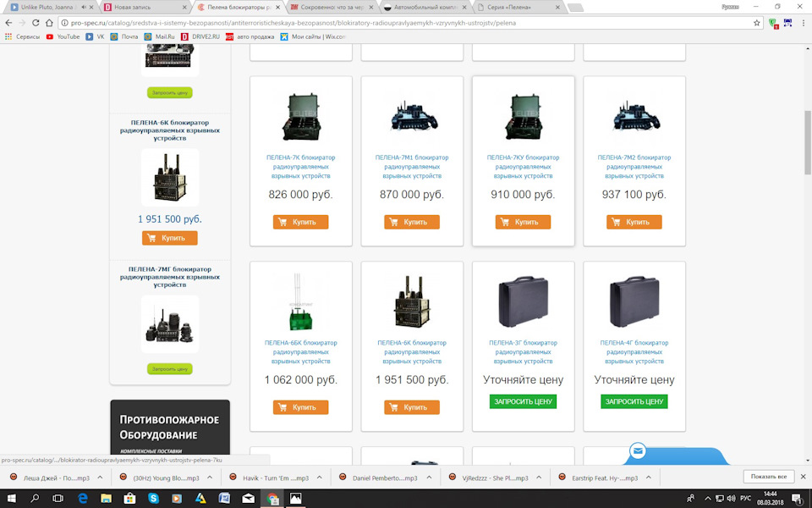Bookmark this page with star icon
Screen dimensions: 812x508
pyautogui.click(x=756, y=23)
